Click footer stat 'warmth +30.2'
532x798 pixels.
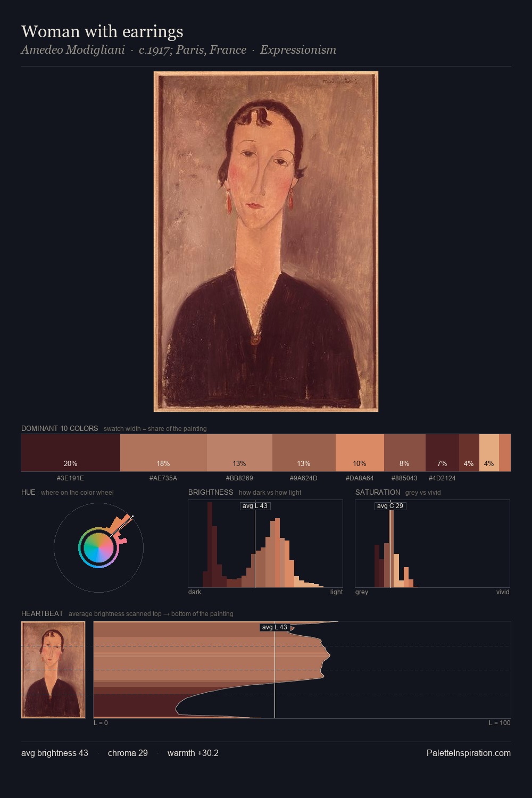[x=193, y=753]
